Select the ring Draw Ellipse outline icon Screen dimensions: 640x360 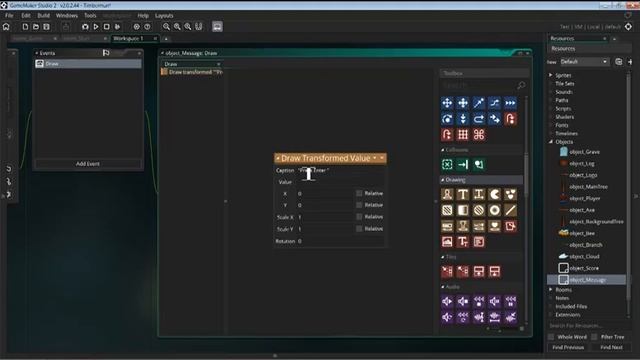[x=494, y=210]
